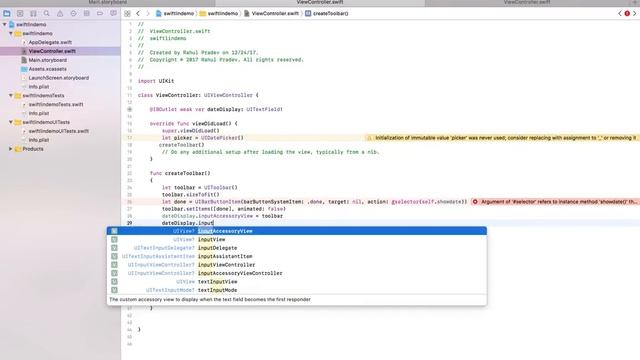Choose inputViewController completion

[297, 265]
